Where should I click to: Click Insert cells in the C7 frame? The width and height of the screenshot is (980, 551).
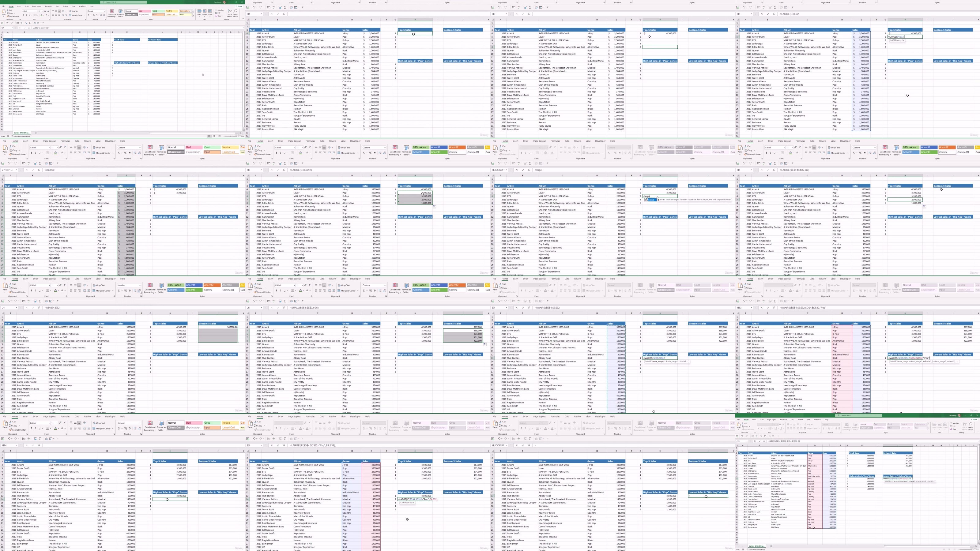(199, 13)
